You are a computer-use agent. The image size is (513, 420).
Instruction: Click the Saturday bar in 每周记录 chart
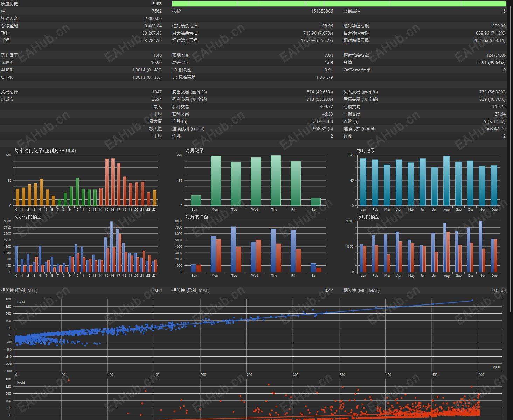click(315, 202)
